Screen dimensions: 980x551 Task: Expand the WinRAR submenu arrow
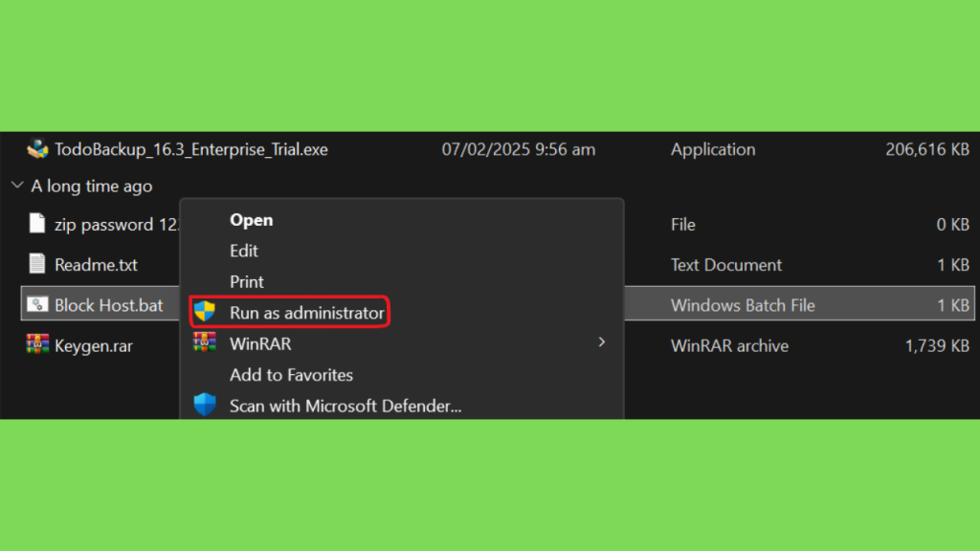pos(602,342)
